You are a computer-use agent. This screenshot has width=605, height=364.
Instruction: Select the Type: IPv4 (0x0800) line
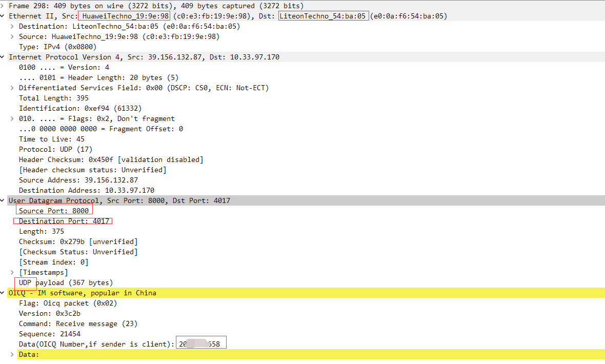pyautogui.click(x=57, y=47)
